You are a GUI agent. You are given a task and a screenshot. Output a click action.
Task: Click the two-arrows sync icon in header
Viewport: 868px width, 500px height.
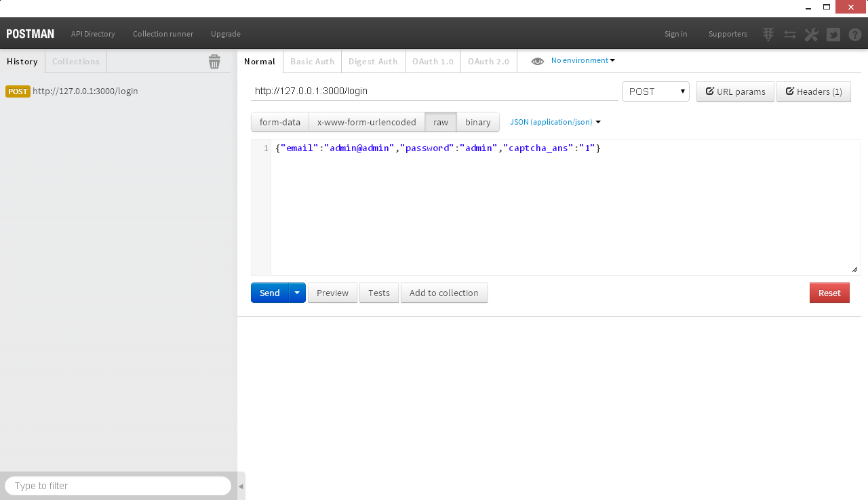pyautogui.click(x=790, y=34)
